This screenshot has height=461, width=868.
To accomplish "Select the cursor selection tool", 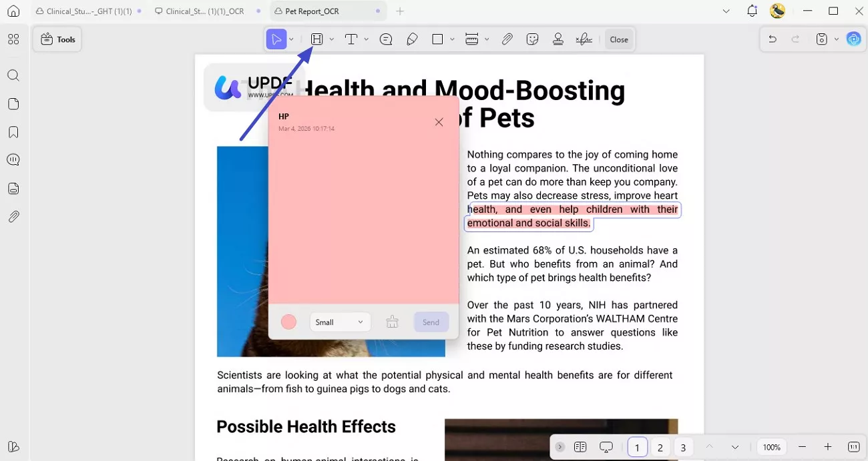I will point(276,39).
